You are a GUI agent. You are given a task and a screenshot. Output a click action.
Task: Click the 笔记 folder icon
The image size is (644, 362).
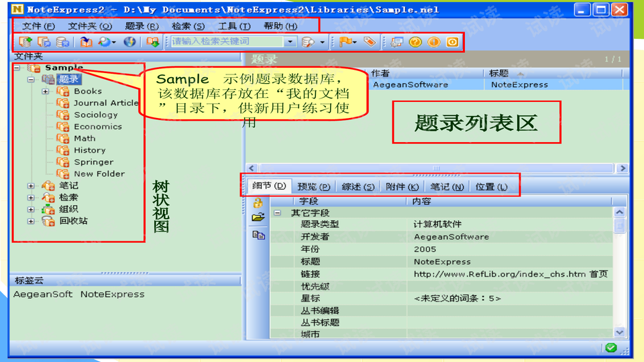point(48,186)
